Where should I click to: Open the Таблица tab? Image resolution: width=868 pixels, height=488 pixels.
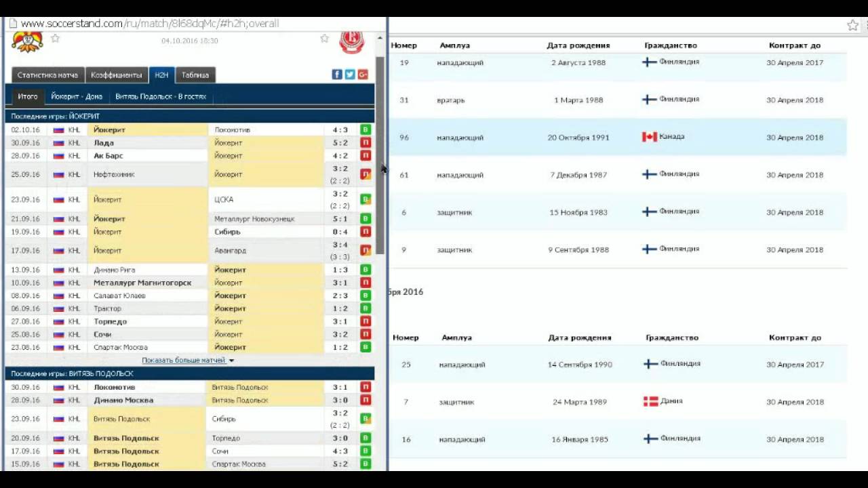[x=195, y=75]
